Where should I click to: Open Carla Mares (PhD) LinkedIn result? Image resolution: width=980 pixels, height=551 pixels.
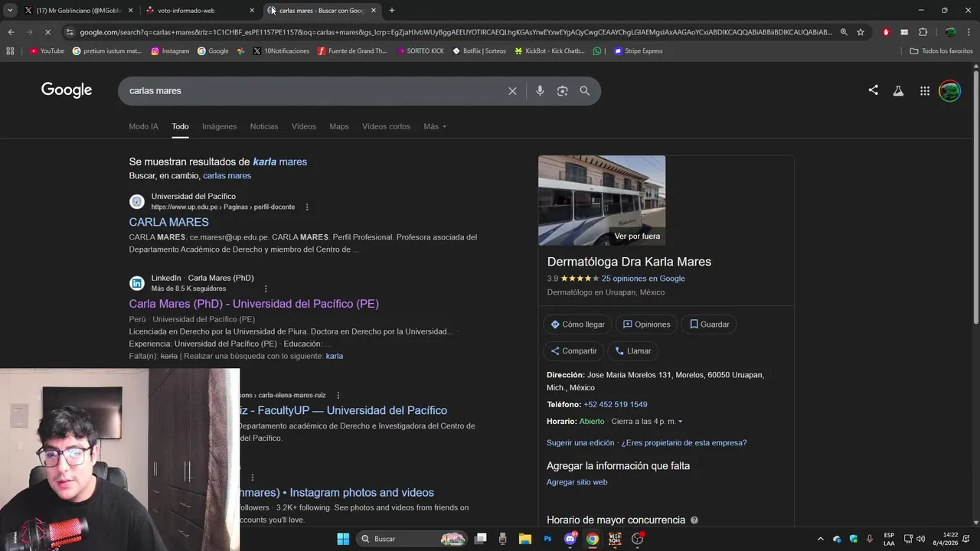coord(253,304)
